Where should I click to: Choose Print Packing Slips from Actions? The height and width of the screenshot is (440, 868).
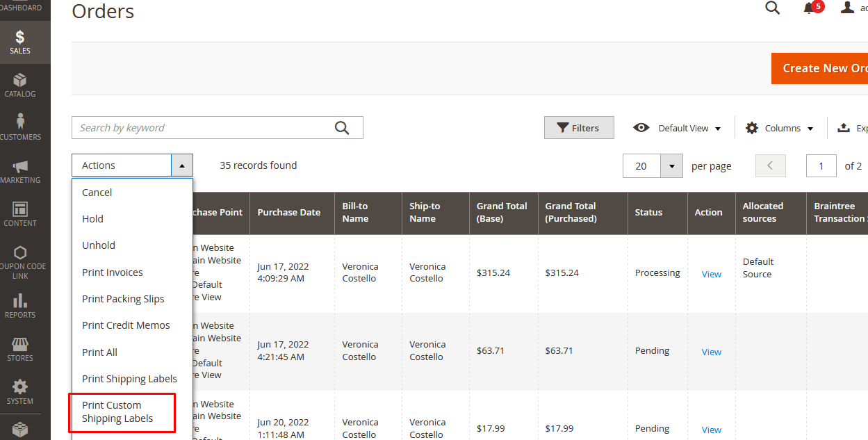pyautogui.click(x=123, y=299)
